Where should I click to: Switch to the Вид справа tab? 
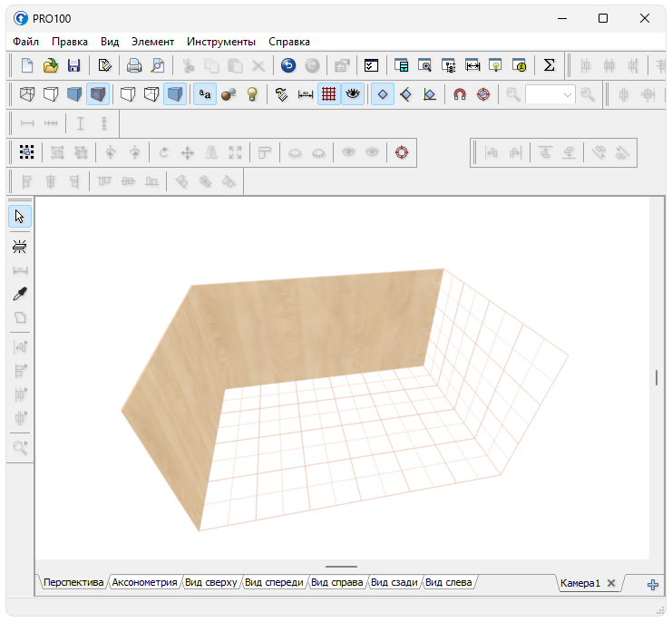click(x=336, y=583)
